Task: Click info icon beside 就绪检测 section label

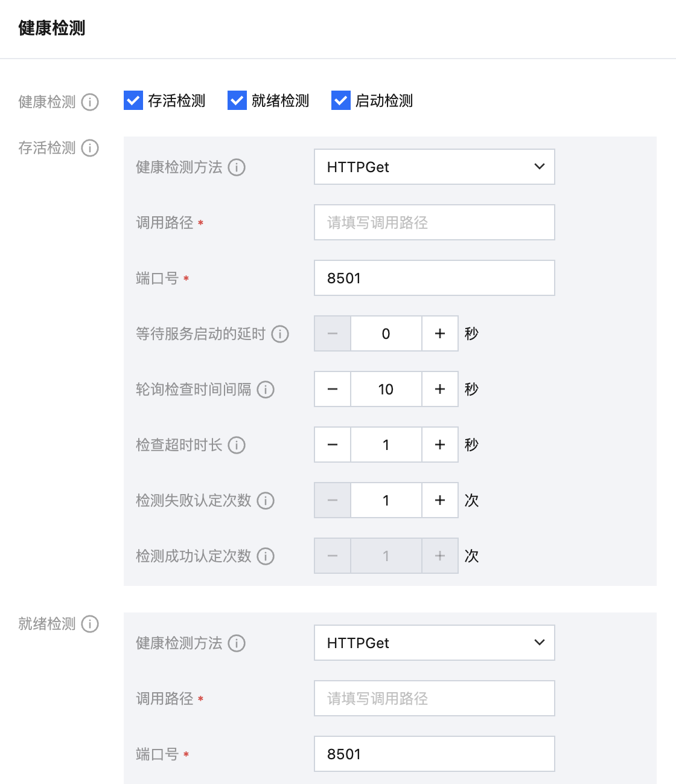Action: (90, 624)
